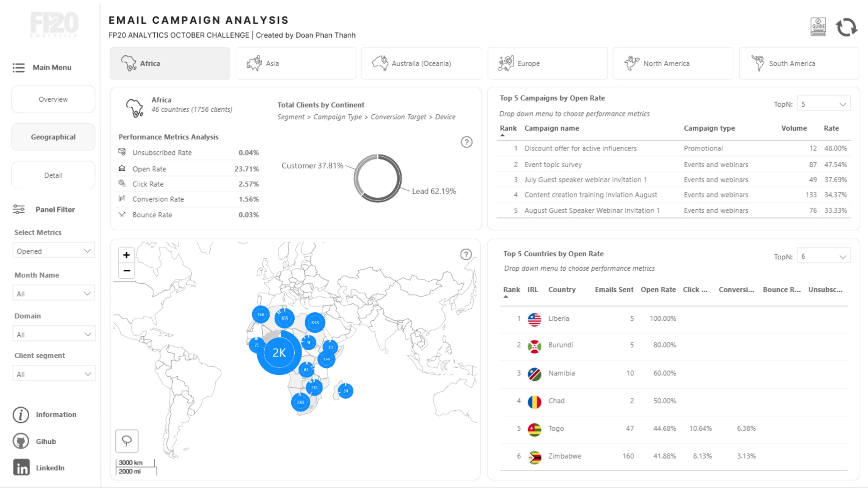The height and width of the screenshot is (488, 868).
Task: Open the Github icon link
Action: (x=21, y=441)
